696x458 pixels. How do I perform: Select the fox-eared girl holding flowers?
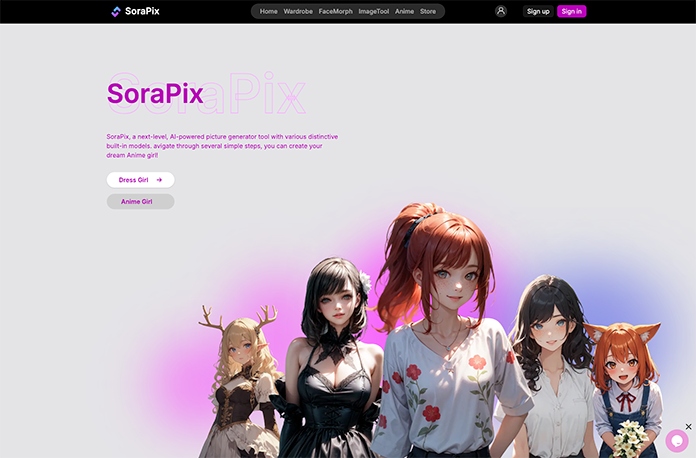[x=627, y=391]
